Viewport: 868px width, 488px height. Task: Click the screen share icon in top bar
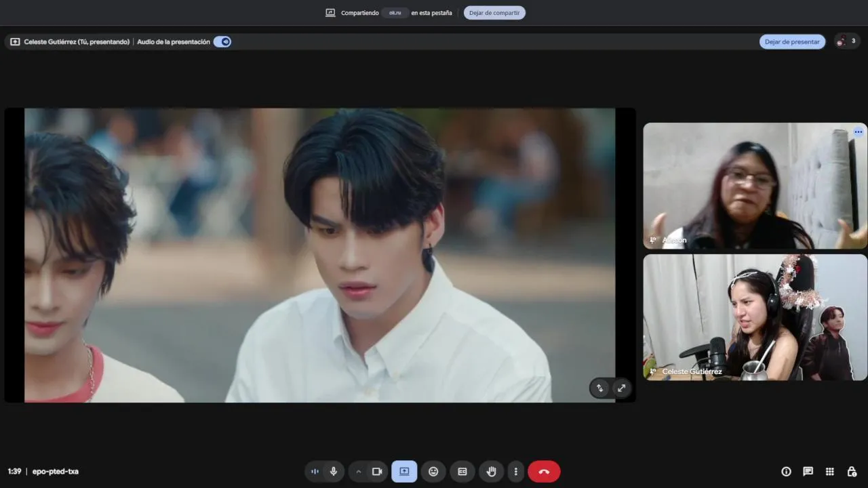click(330, 13)
